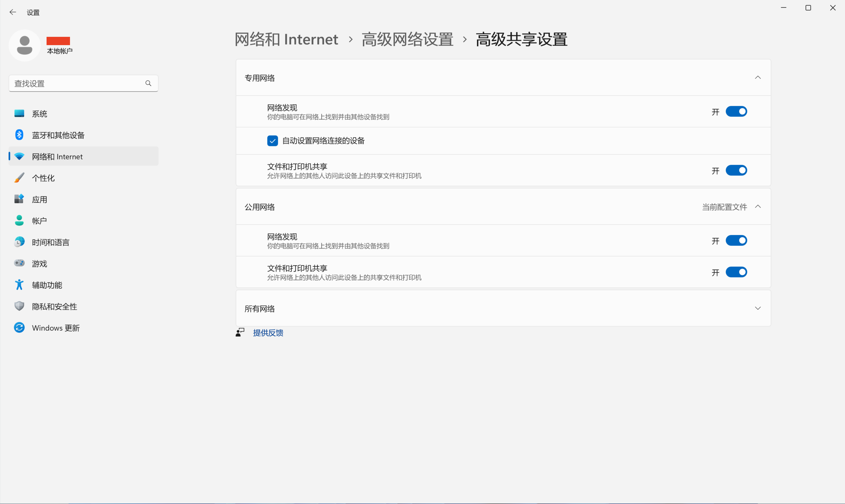Click the 辅助功能 accessibility icon
Image resolution: width=845 pixels, height=504 pixels.
click(19, 285)
